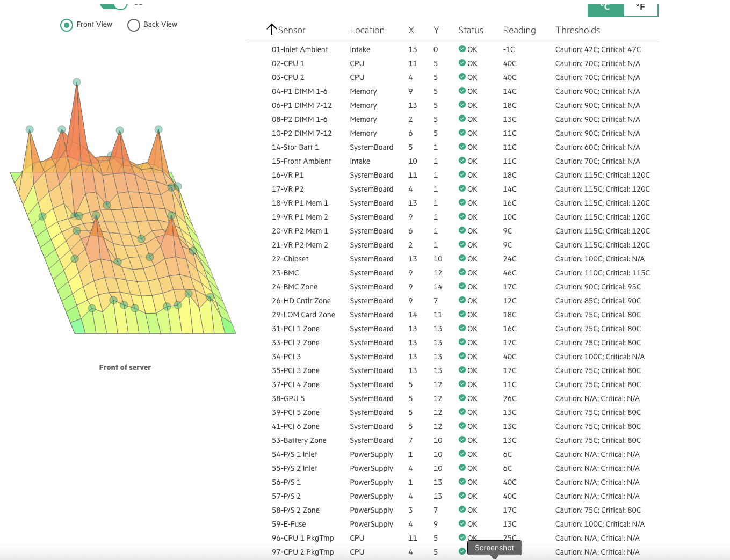Click the -1C reading for Inlet Ambient
This screenshot has width=730, height=560.
click(x=509, y=49)
